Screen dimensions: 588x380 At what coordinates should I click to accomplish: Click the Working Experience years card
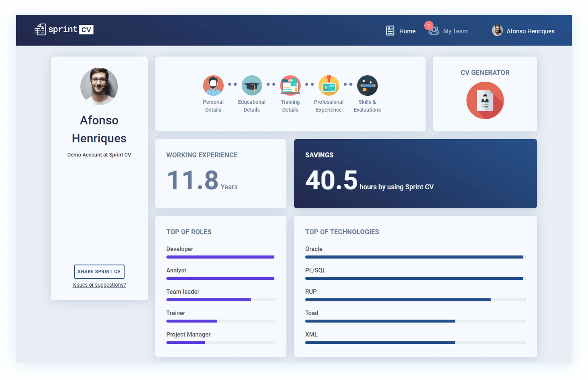[x=220, y=174]
